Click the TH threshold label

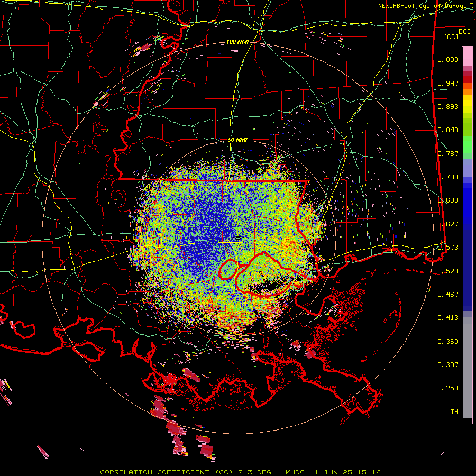coord(454,411)
